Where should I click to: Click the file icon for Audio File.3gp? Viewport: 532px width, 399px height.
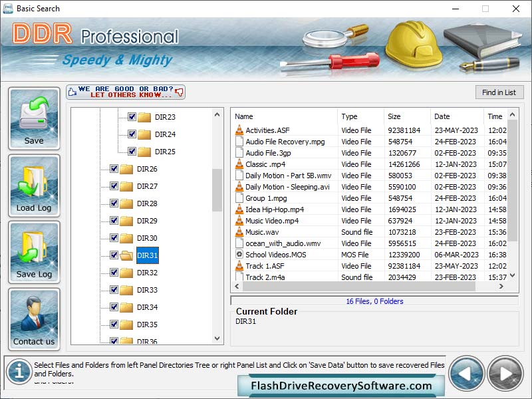(239, 153)
